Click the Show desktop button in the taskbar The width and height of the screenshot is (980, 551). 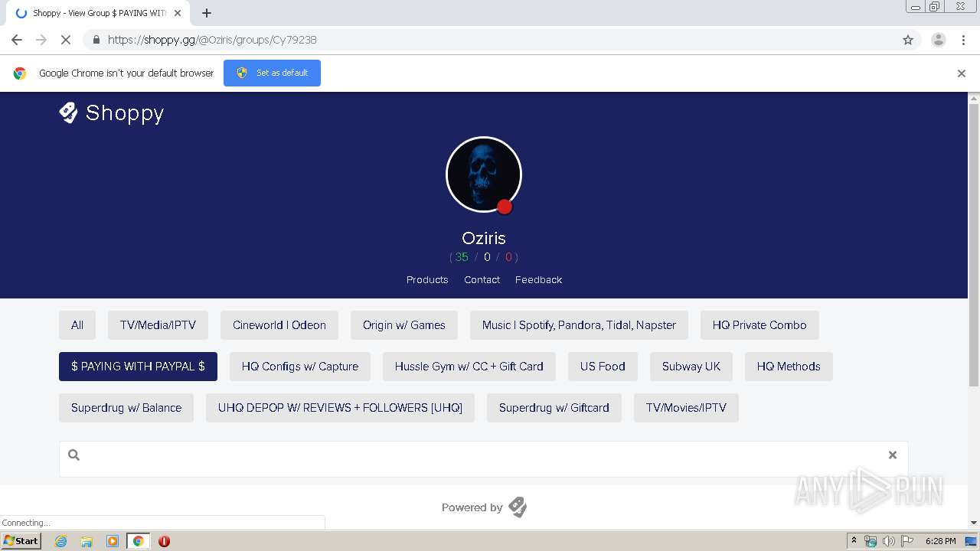click(x=972, y=541)
